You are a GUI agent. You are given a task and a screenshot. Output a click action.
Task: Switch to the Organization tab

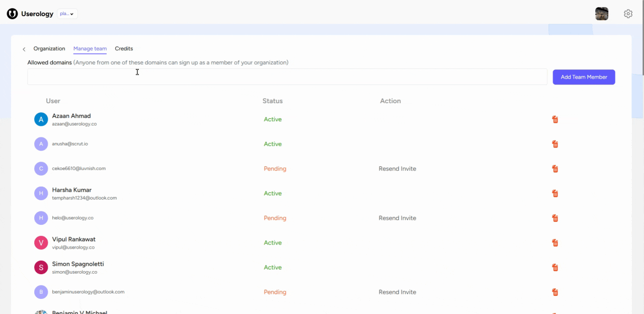point(49,48)
